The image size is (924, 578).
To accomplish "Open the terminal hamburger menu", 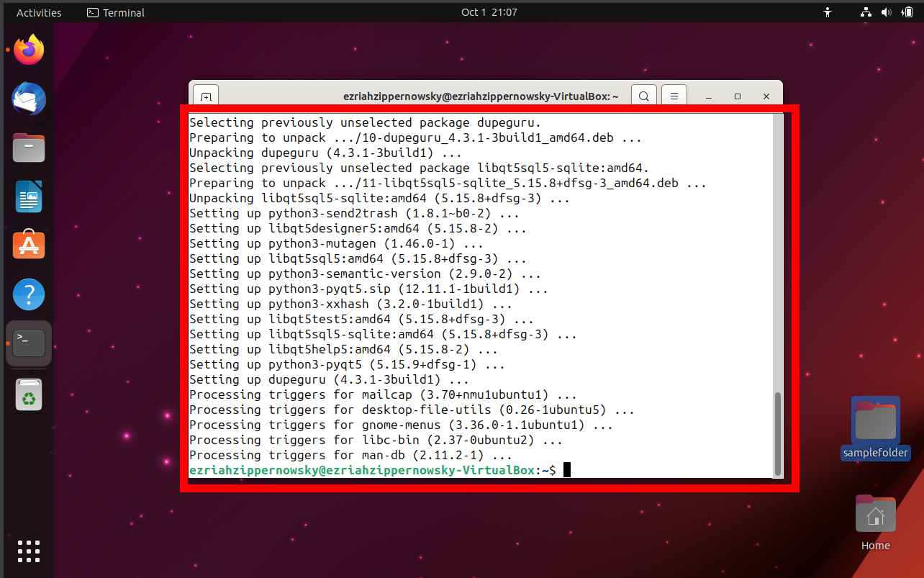I will (674, 95).
